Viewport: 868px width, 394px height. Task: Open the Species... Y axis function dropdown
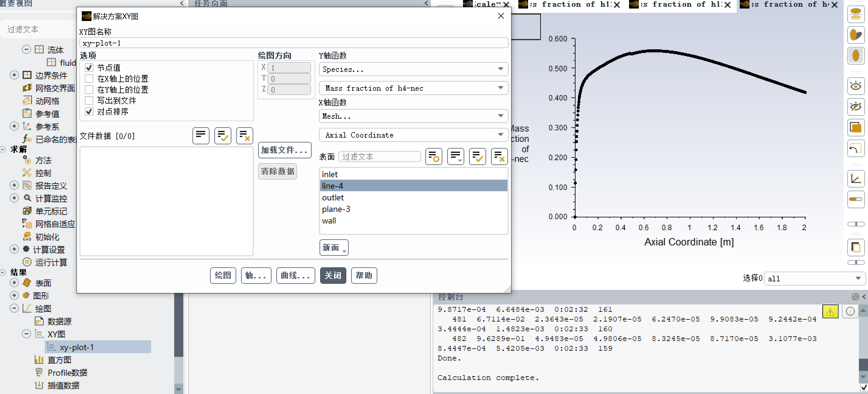[413, 69]
